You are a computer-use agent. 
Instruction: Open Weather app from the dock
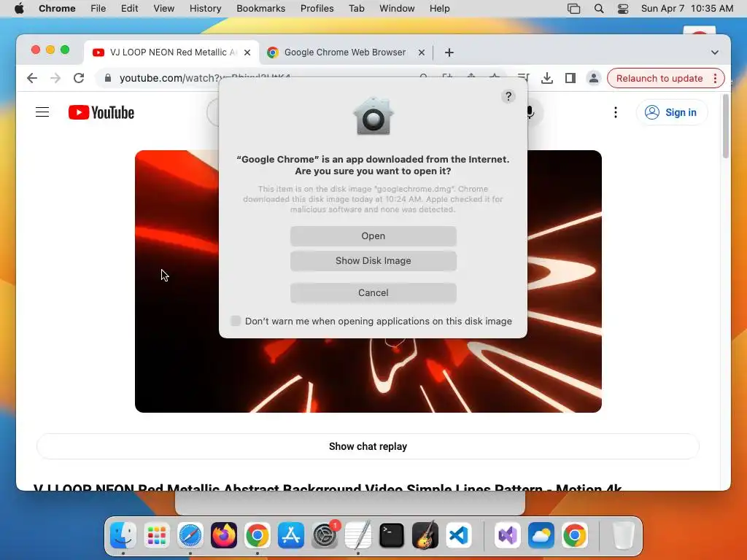(541, 536)
